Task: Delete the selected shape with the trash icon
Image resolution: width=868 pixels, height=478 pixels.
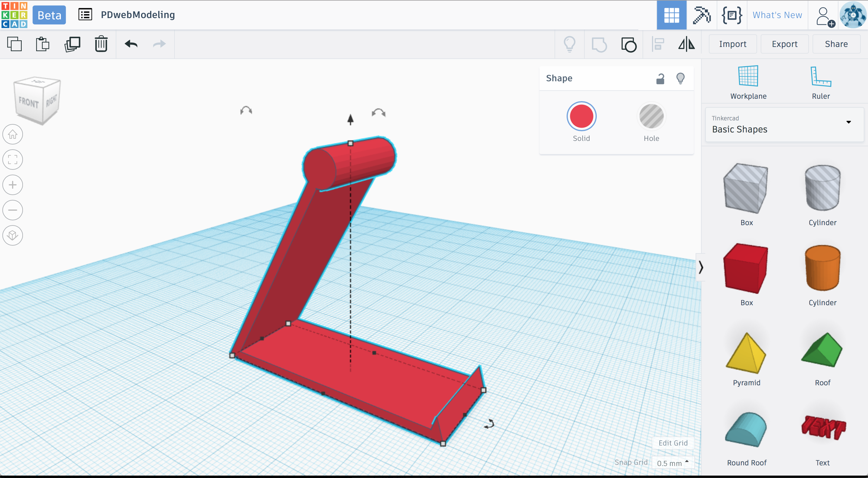Action: (x=101, y=44)
